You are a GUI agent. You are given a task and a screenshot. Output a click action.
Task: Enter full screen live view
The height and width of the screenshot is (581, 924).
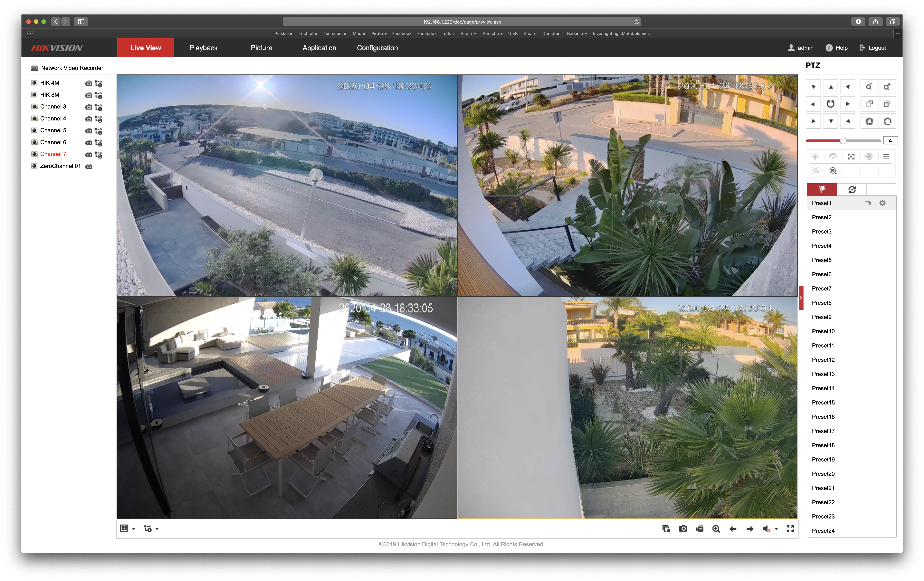pyautogui.click(x=790, y=529)
